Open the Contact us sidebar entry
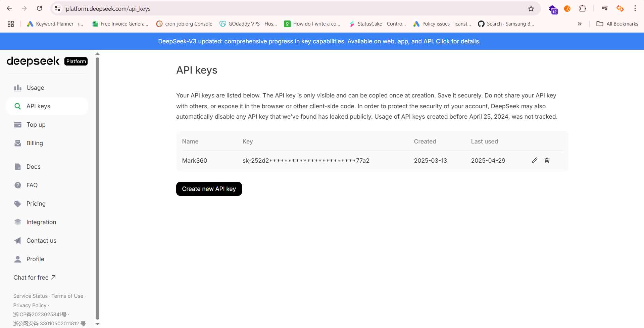Viewport: 644px width, 328px height. click(x=47, y=241)
